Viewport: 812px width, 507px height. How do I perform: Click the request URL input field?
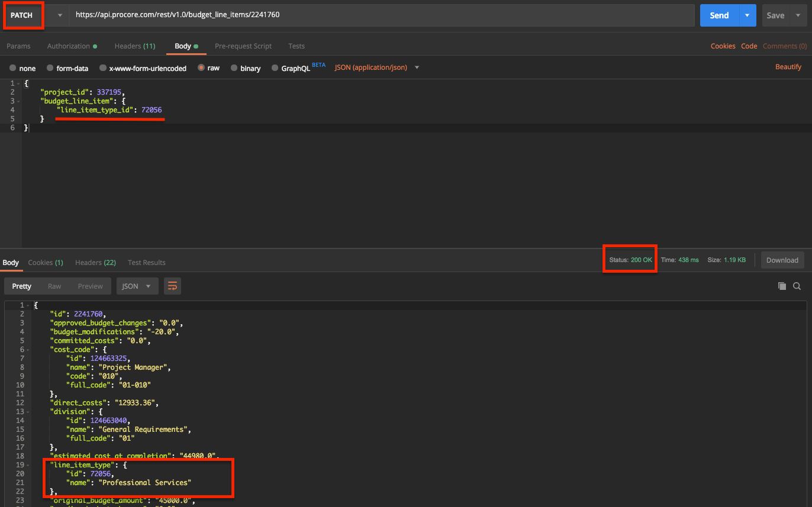[x=382, y=15]
